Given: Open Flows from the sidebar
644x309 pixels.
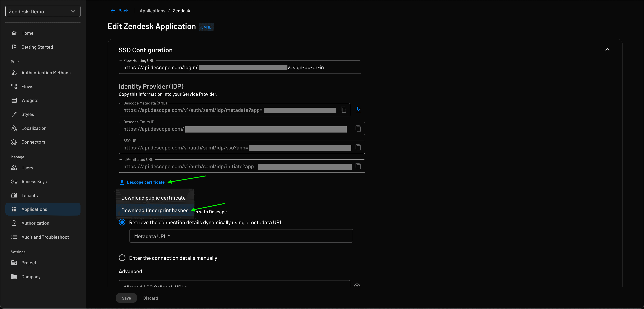Looking at the screenshot, I should pos(27,87).
